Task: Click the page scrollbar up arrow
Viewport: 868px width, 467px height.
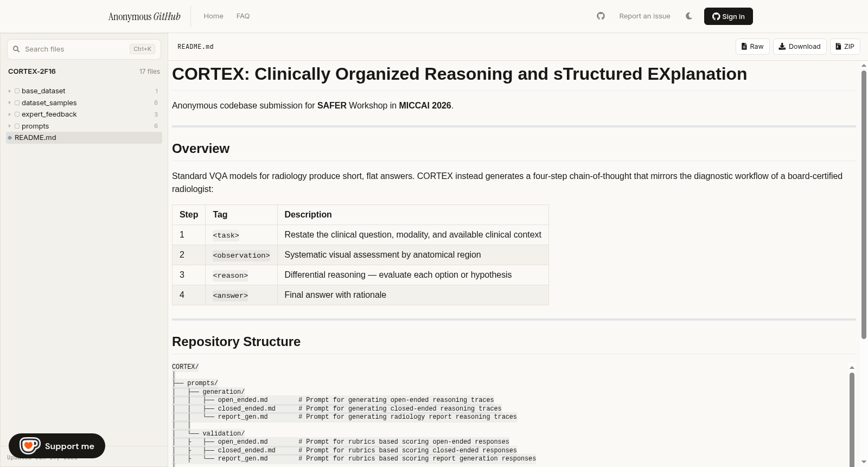Action: pos(864,66)
